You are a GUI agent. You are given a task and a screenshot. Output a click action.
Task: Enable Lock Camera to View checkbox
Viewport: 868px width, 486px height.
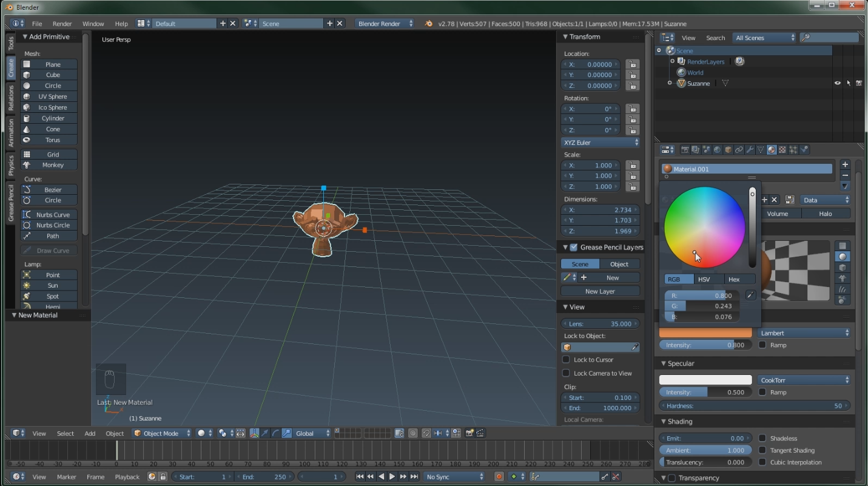[566, 373]
